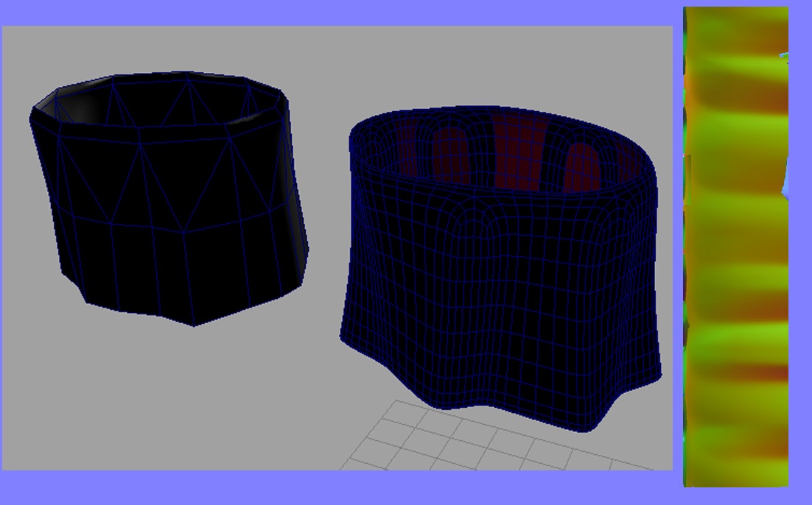Select the low-poly triangulated cylinder mesh
Image resolution: width=812 pixels, height=505 pixels.
[169, 199]
